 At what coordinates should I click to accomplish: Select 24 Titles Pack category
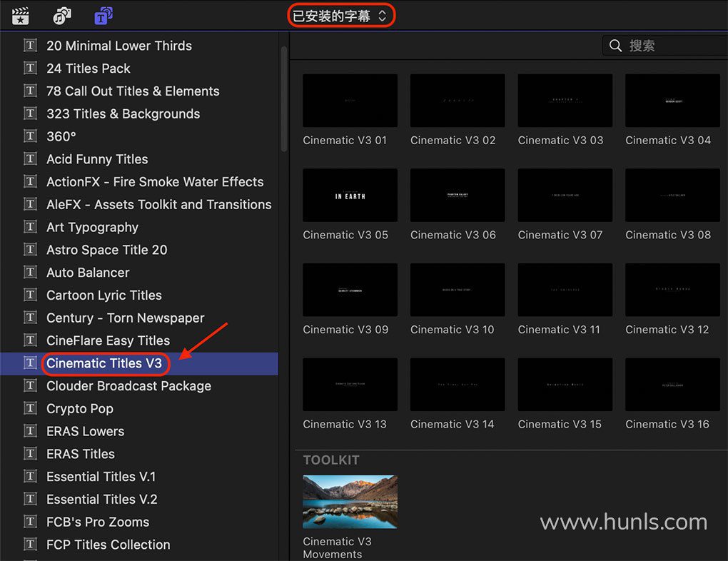89,69
